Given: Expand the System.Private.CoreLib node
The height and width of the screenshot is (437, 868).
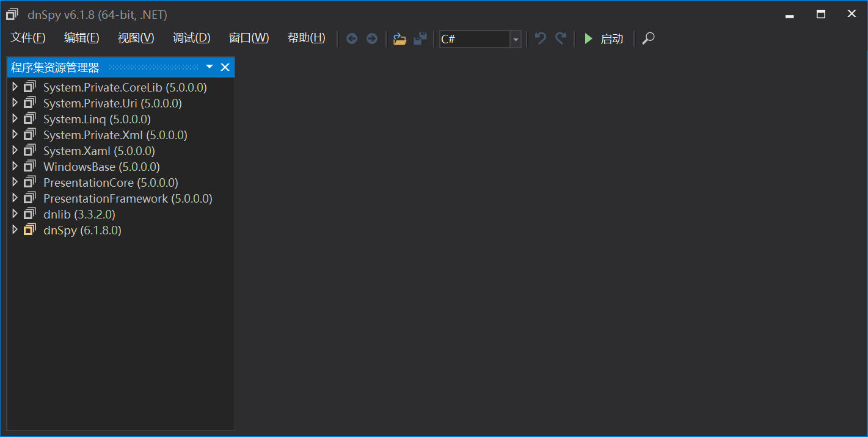Looking at the screenshot, I should [x=15, y=87].
